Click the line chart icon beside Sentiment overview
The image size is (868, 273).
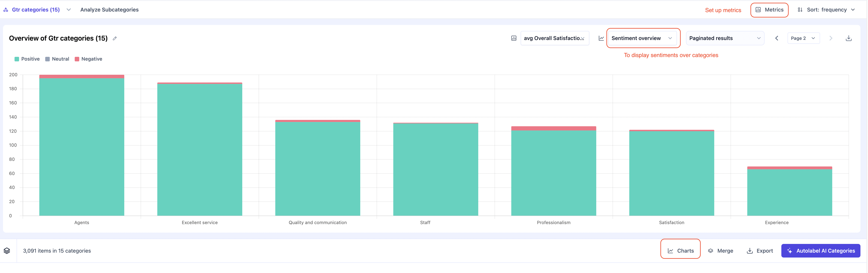(x=601, y=39)
